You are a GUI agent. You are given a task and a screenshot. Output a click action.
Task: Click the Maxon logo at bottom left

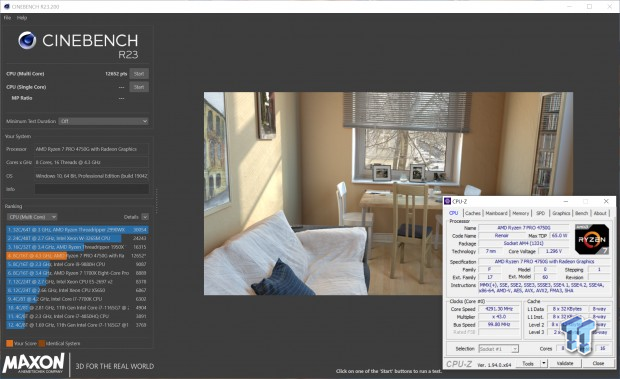pyautogui.click(x=34, y=363)
